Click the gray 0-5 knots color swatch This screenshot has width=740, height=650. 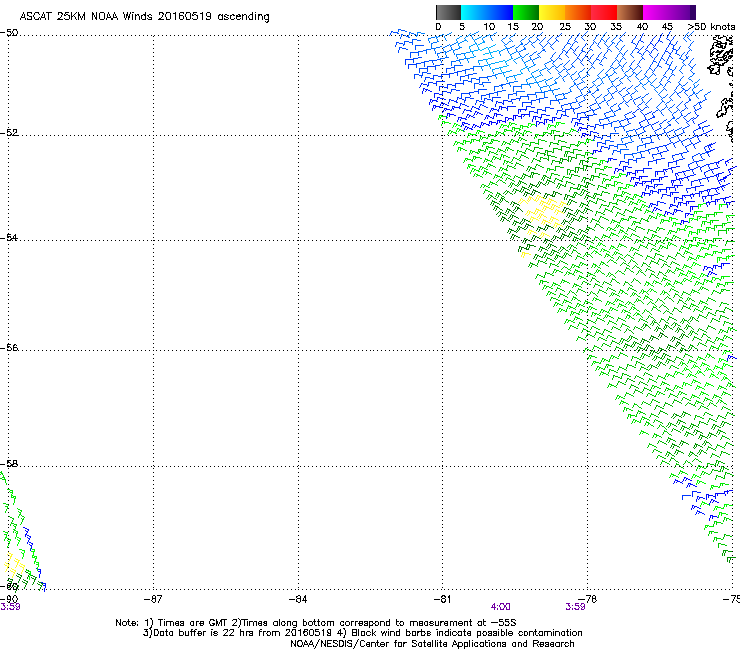[x=448, y=12]
